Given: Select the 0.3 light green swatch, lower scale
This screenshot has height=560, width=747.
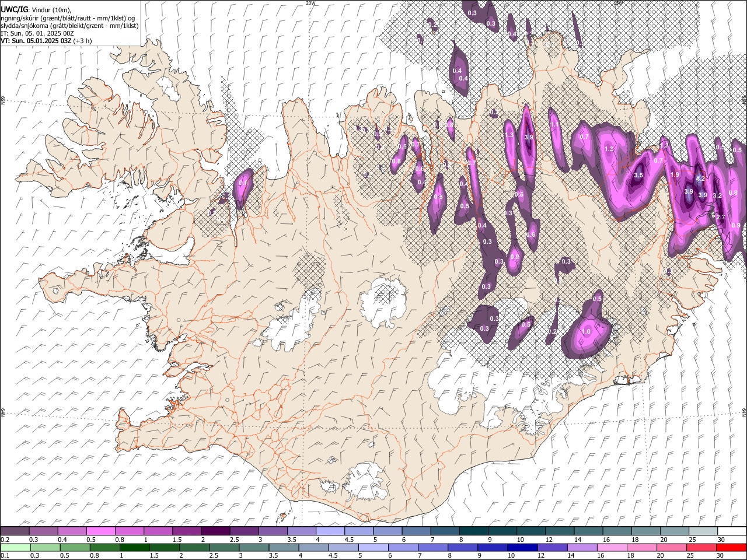Looking at the screenshot, I should pyautogui.click(x=46, y=547).
